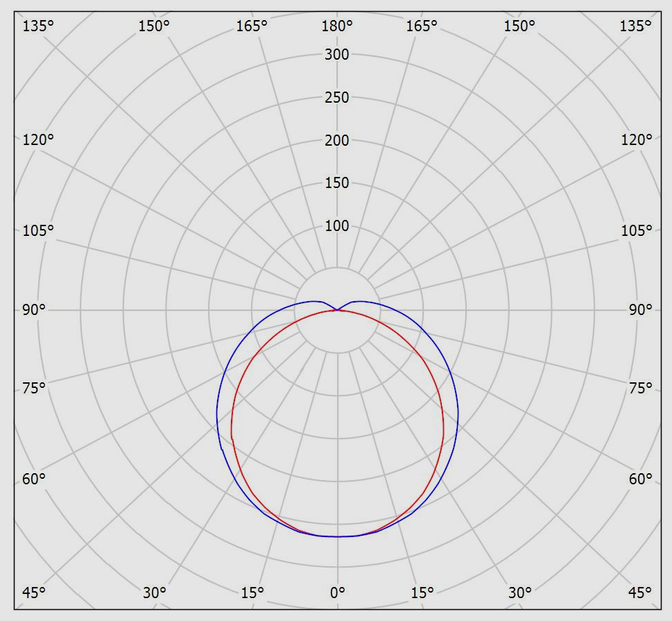Select the 250 radial scale value
The width and height of the screenshot is (672, 621).
[x=337, y=97]
